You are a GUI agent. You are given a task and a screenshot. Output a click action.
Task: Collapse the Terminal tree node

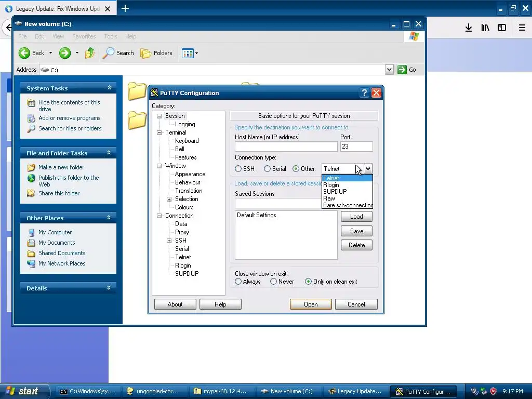pyautogui.click(x=159, y=132)
